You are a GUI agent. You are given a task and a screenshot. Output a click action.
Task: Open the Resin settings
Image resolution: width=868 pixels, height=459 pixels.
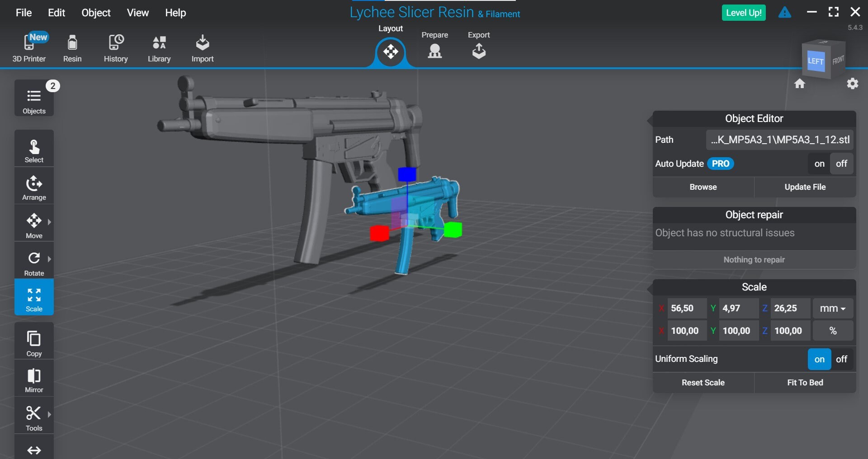point(72,48)
